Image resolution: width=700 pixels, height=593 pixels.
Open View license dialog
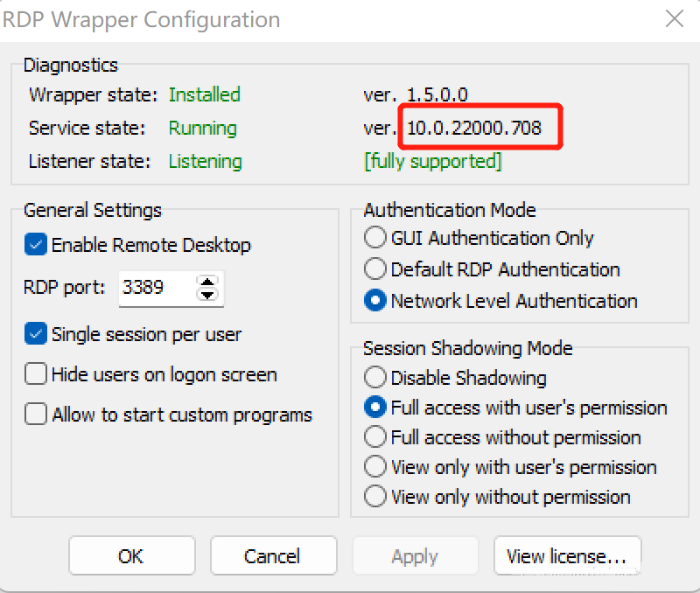pos(567,555)
